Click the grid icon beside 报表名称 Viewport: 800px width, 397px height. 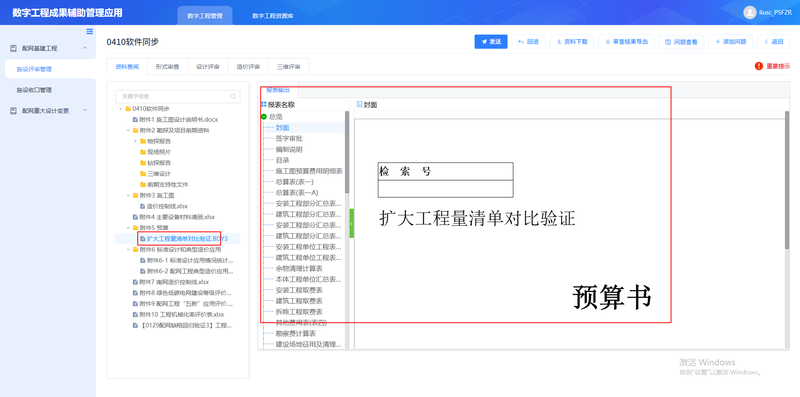[264, 104]
